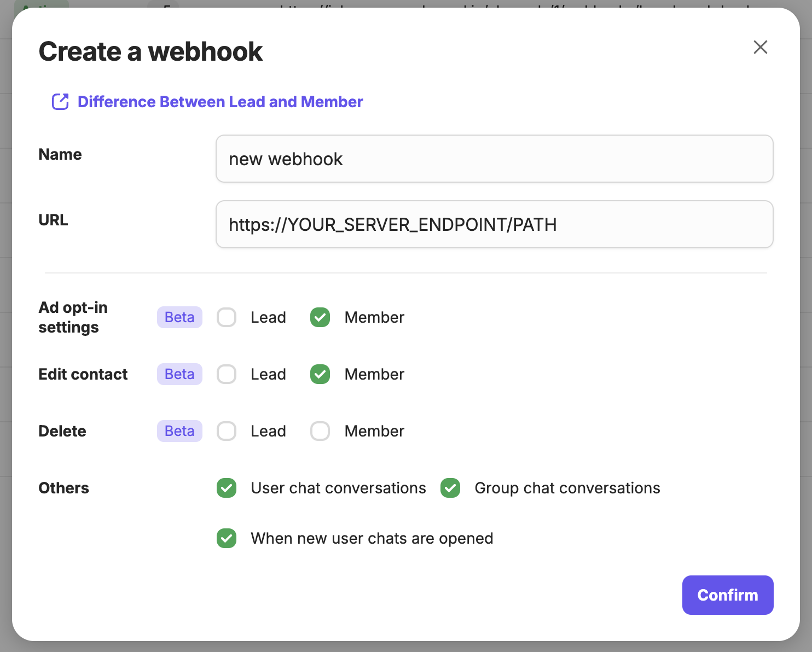Click Beta badge next to Ad opt-in settings
The image size is (812, 652).
pyautogui.click(x=179, y=317)
